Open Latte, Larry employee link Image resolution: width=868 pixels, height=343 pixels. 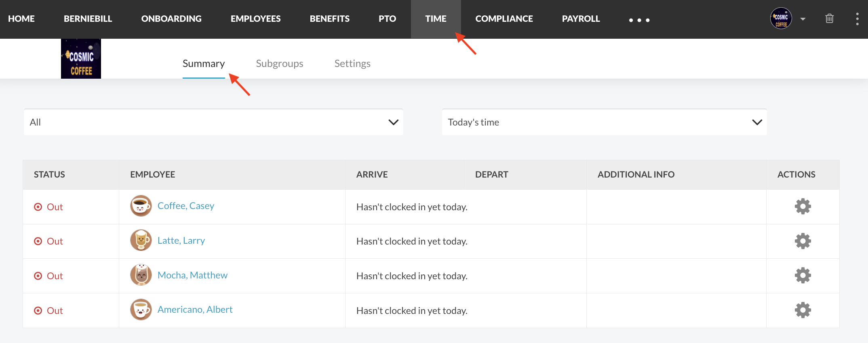181,241
